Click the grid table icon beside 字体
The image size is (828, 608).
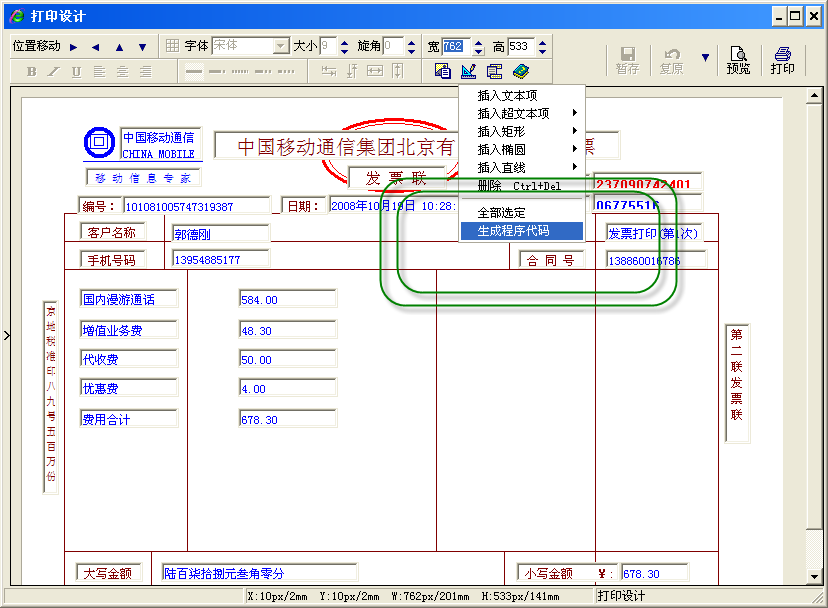pos(172,46)
